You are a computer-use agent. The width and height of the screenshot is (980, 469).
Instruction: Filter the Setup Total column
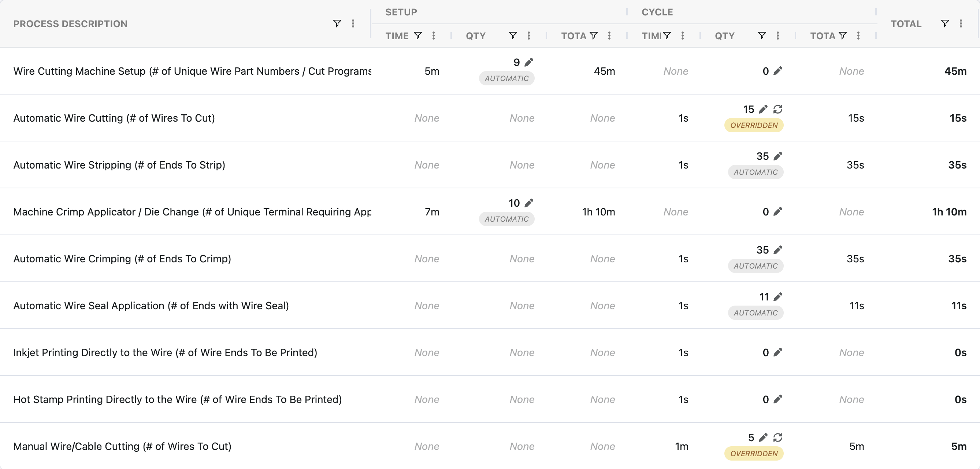point(594,36)
